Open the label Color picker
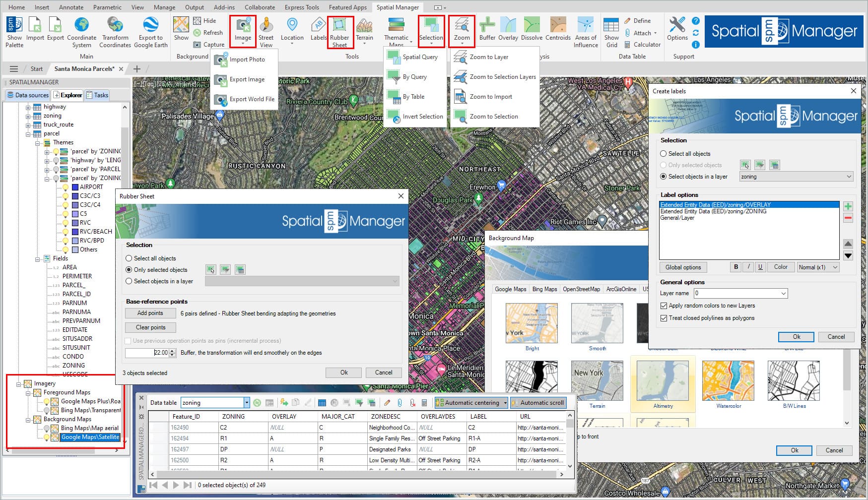The width and height of the screenshot is (868, 500). coord(780,267)
